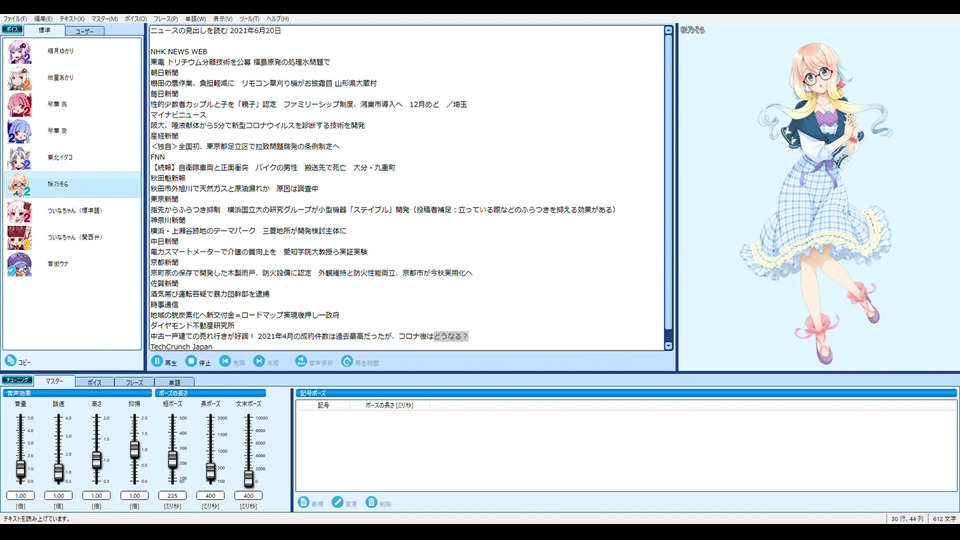Viewport: 960px width, 540px height.
Task: Click the 612 文字 status bar entry
Action: [x=944, y=519]
